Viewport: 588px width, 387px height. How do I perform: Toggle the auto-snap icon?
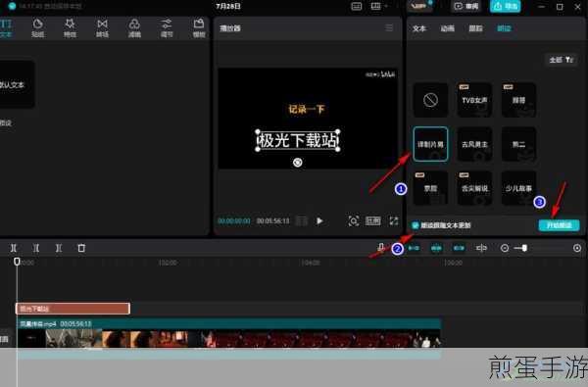point(436,248)
